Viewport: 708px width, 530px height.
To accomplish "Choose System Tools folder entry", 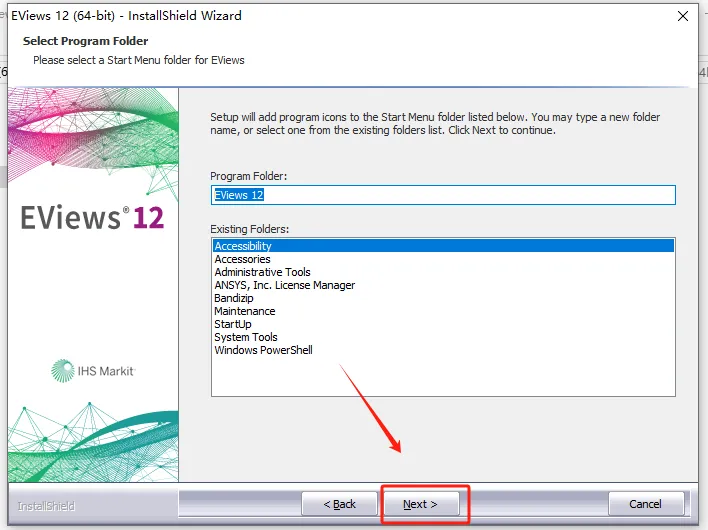I will tap(443, 337).
